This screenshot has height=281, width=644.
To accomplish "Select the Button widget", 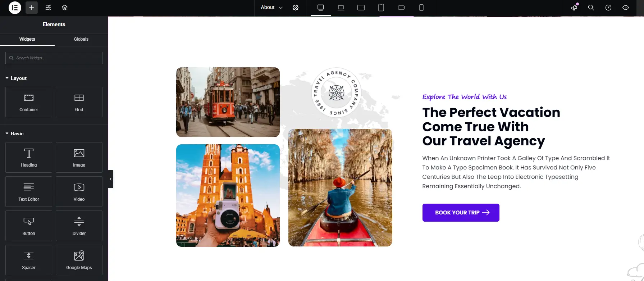I will (x=29, y=226).
